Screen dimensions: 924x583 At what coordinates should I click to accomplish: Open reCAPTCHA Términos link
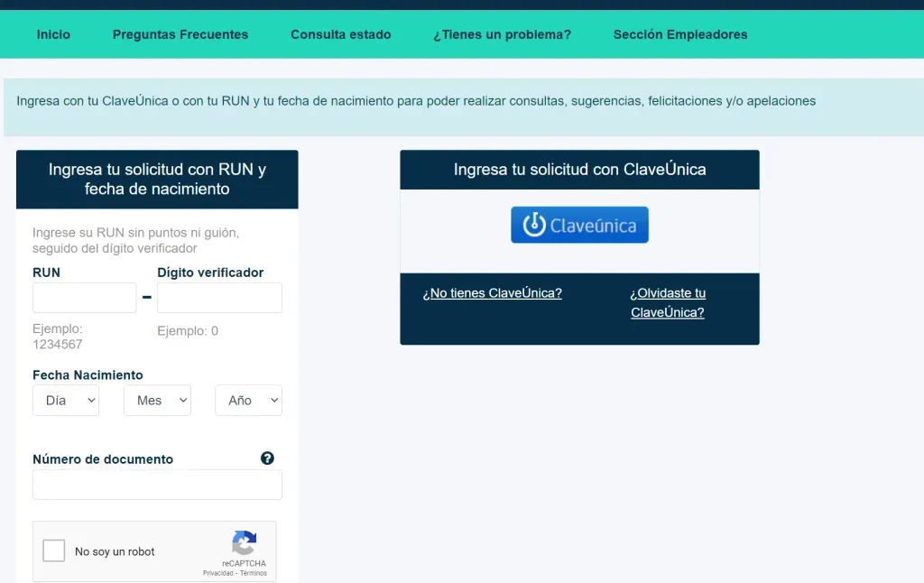tap(254, 573)
